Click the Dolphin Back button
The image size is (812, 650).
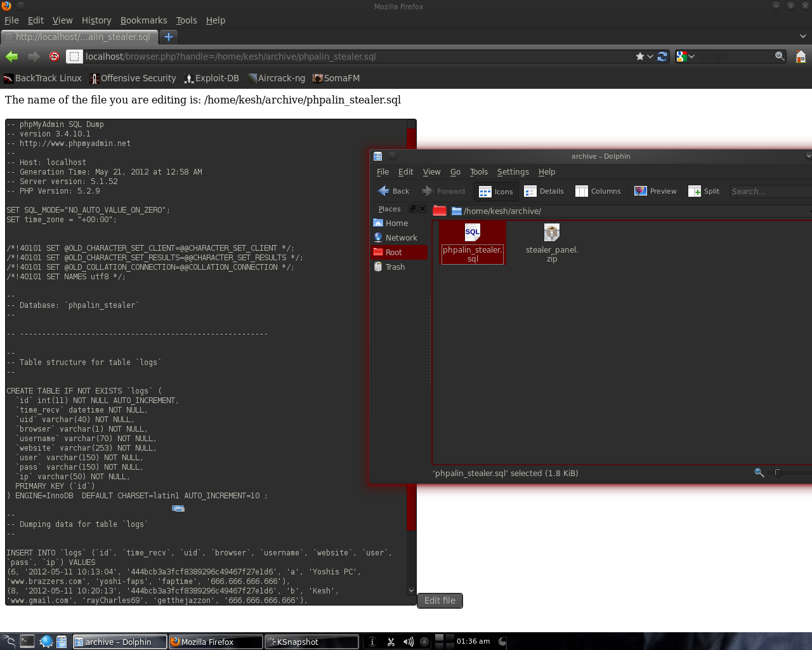click(x=393, y=191)
